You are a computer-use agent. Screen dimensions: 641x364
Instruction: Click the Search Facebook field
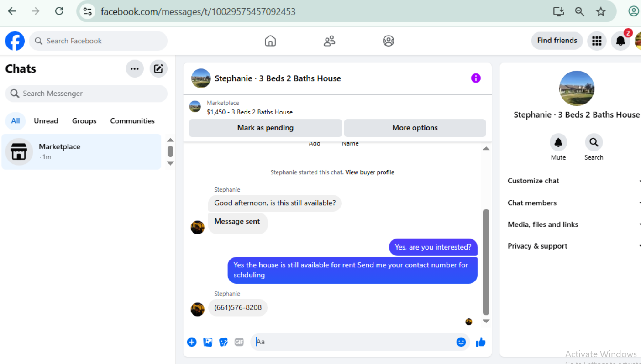[98, 41]
